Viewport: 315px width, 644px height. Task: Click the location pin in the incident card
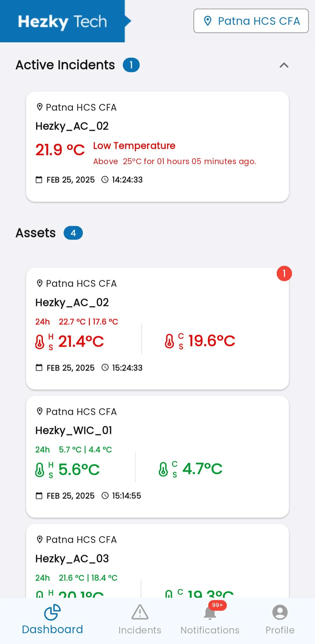[40, 107]
